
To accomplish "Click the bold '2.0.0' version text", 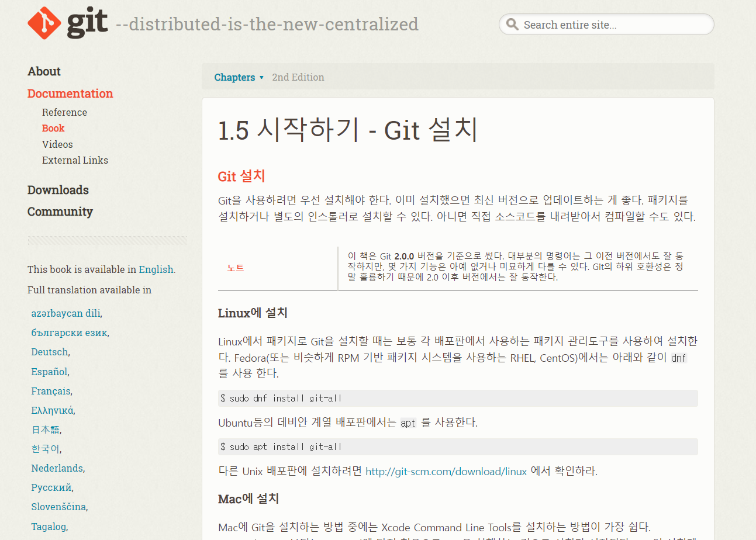I will pos(404,257).
